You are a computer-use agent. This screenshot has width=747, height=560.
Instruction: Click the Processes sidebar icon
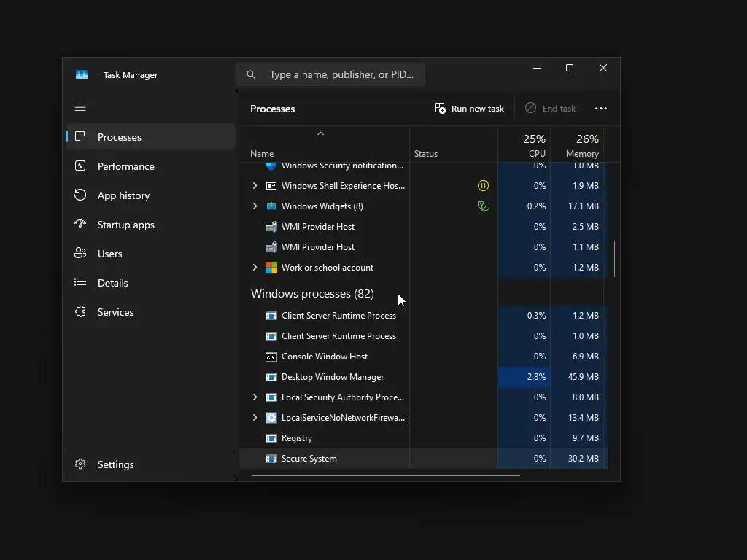(x=80, y=136)
